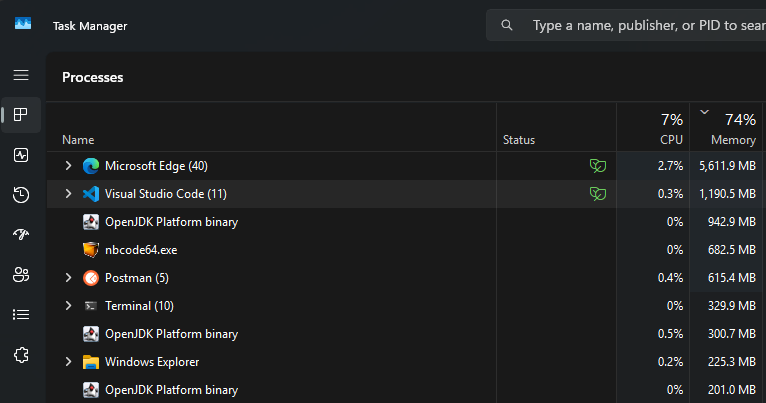Open the Performance page icon
Screen dimensions: 766x403
tap(21, 155)
